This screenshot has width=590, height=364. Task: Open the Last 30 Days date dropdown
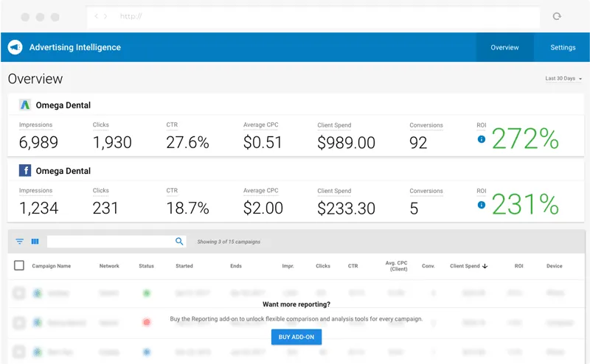[x=563, y=78]
